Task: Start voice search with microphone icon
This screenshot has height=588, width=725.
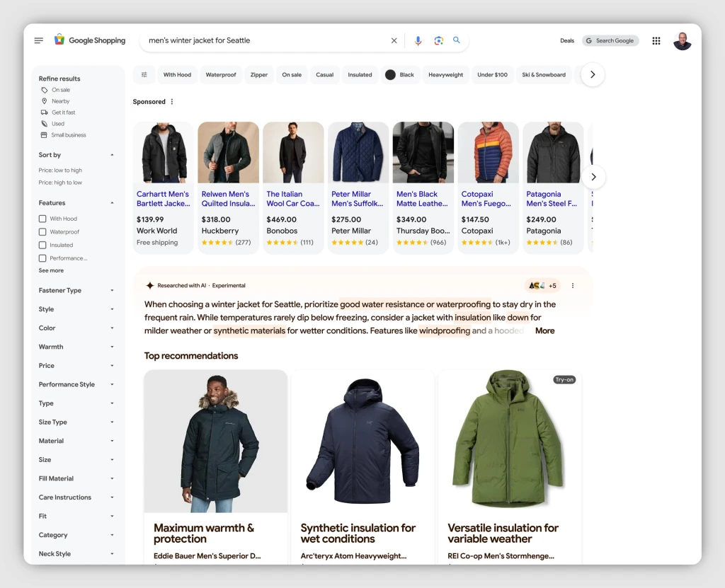Action: [418, 40]
